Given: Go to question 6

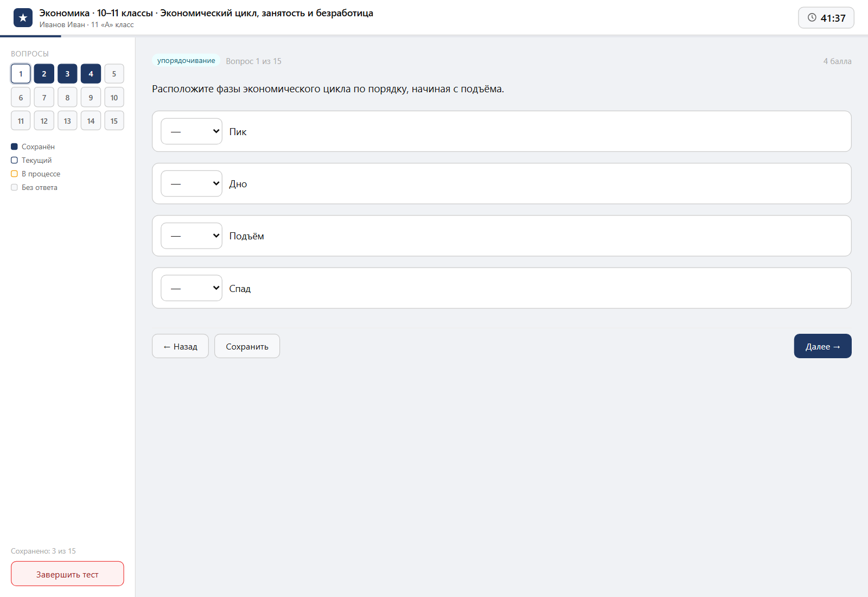Looking at the screenshot, I should 21,98.
